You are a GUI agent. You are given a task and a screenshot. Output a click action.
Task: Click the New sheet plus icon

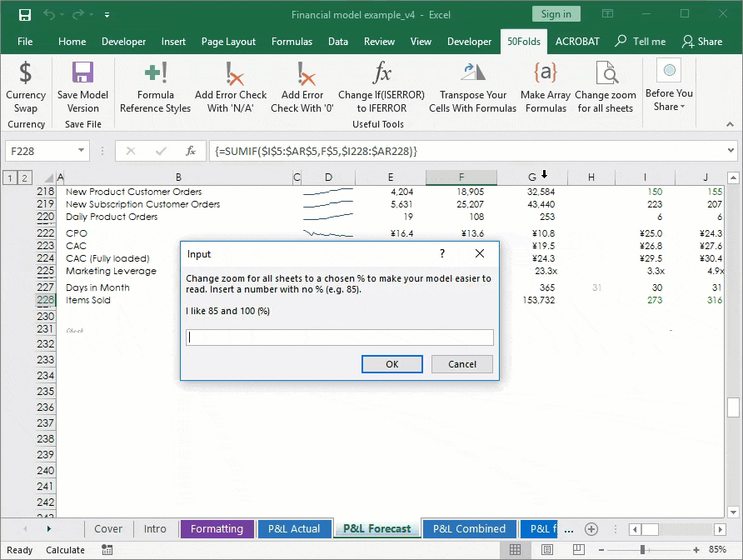[x=591, y=529]
